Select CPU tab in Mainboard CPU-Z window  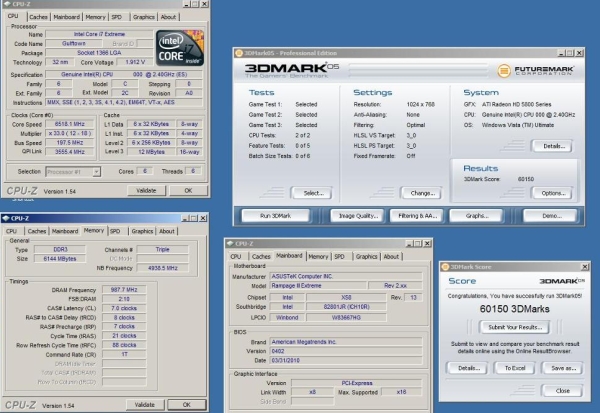coord(236,256)
